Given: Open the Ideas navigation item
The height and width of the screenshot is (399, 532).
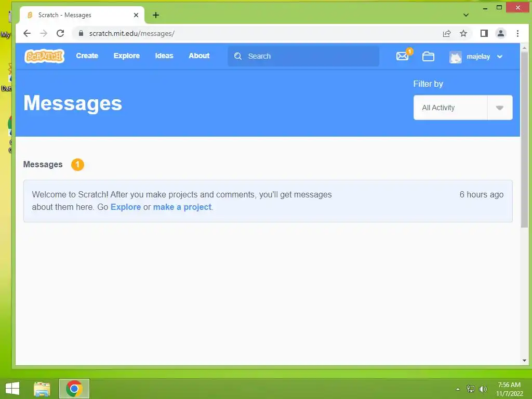Looking at the screenshot, I should tap(164, 56).
